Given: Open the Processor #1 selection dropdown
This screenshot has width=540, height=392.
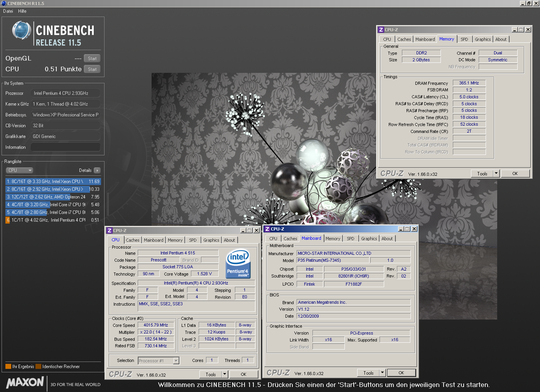Looking at the screenshot, I should coord(159,361).
